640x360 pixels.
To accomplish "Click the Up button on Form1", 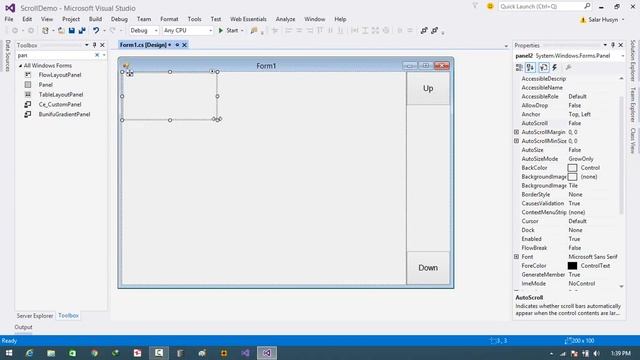I will [x=428, y=89].
